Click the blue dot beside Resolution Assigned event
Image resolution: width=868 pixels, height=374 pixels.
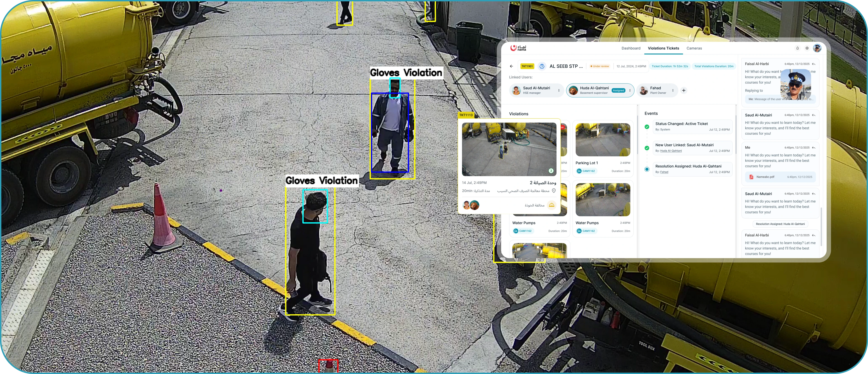647,169
